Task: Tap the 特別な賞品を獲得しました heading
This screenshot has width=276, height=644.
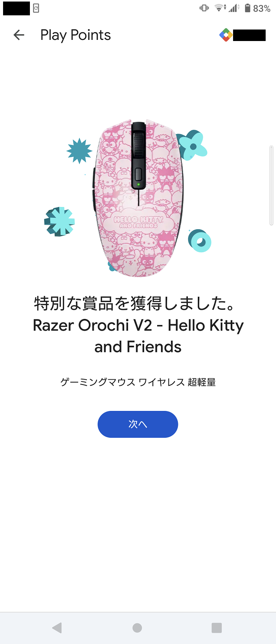Action: click(134, 303)
